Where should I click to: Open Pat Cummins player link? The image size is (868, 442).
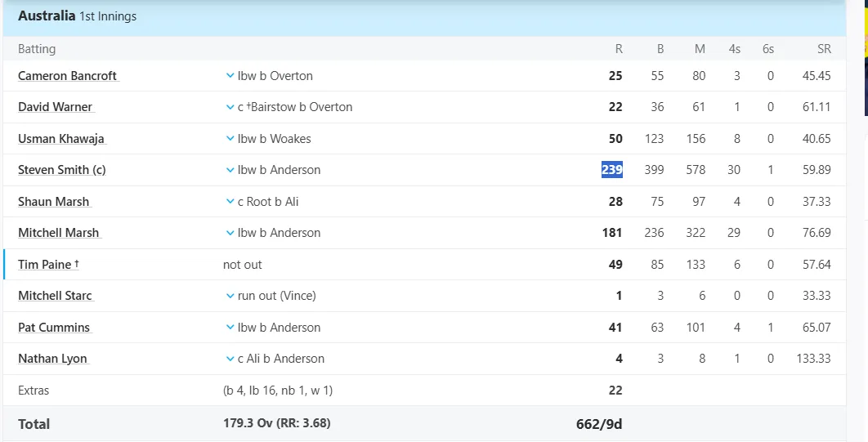pyautogui.click(x=54, y=328)
